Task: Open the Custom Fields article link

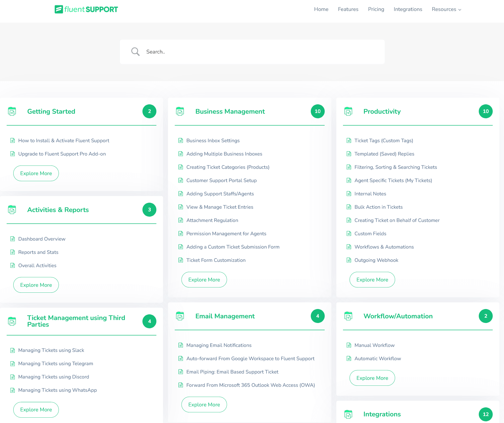Action: (370, 234)
